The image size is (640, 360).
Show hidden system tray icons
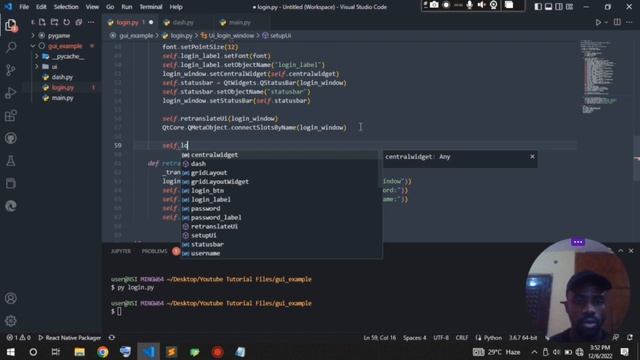point(534,352)
